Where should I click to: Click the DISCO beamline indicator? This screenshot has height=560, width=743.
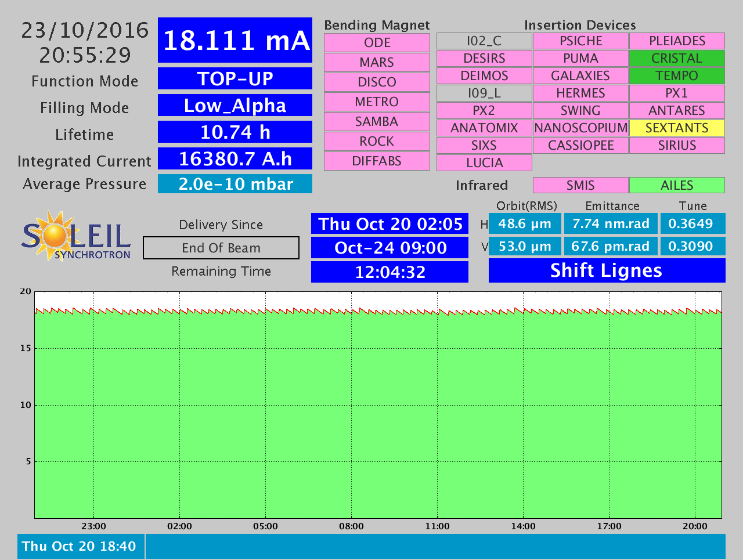(x=377, y=82)
